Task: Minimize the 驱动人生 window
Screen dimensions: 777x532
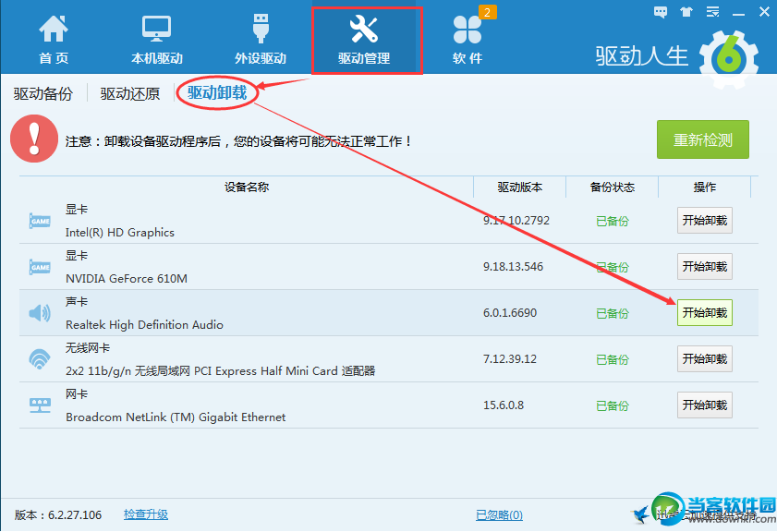Action: 738,13
